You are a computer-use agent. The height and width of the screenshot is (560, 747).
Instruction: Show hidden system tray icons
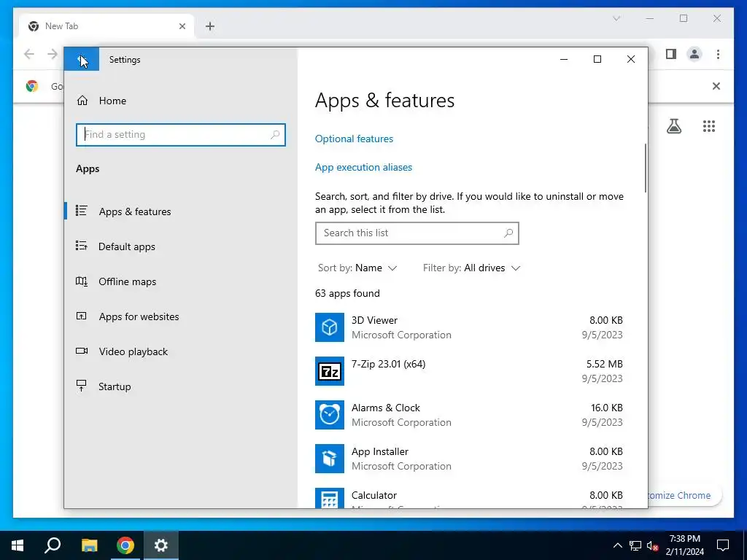tap(617, 545)
